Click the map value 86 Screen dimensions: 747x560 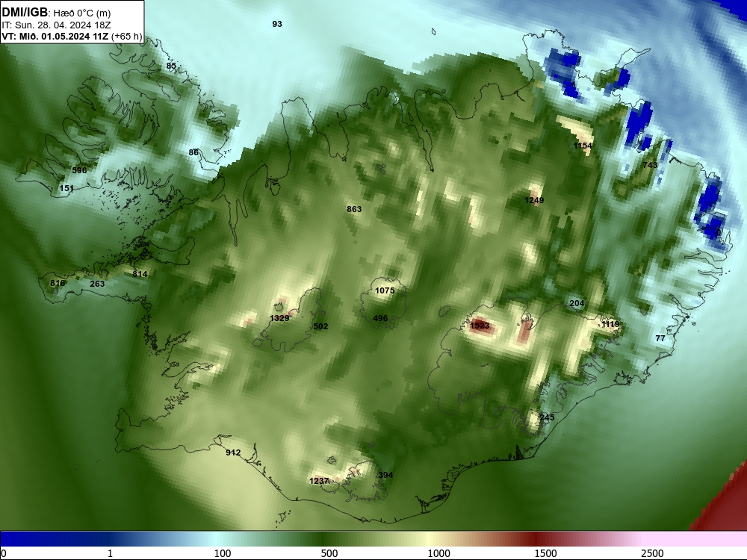click(x=193, y=152)
